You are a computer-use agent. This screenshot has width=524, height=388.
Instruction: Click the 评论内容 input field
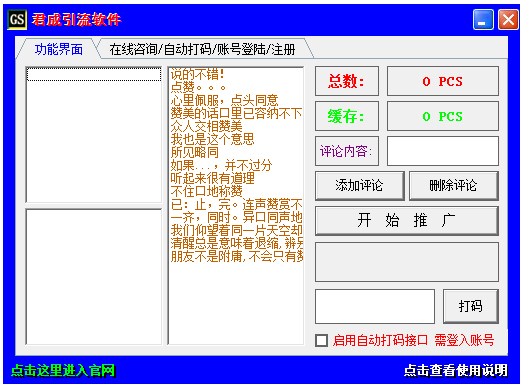coord(443,151)
